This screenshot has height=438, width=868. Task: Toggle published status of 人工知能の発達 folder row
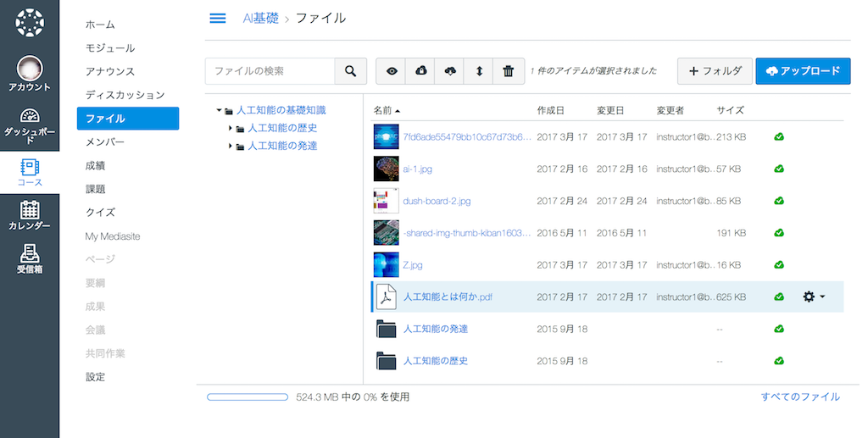[779, 329]
